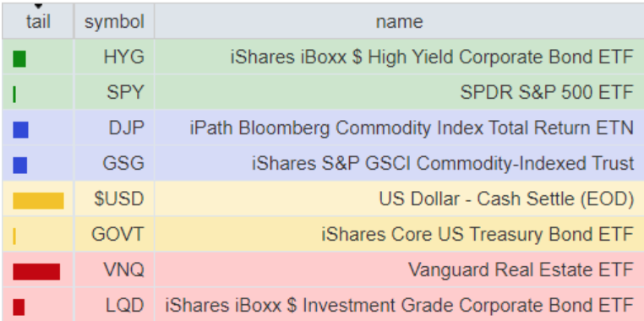Open the SPY symbol link
This screenshot has height=321, width=644.
coord(125,92)
